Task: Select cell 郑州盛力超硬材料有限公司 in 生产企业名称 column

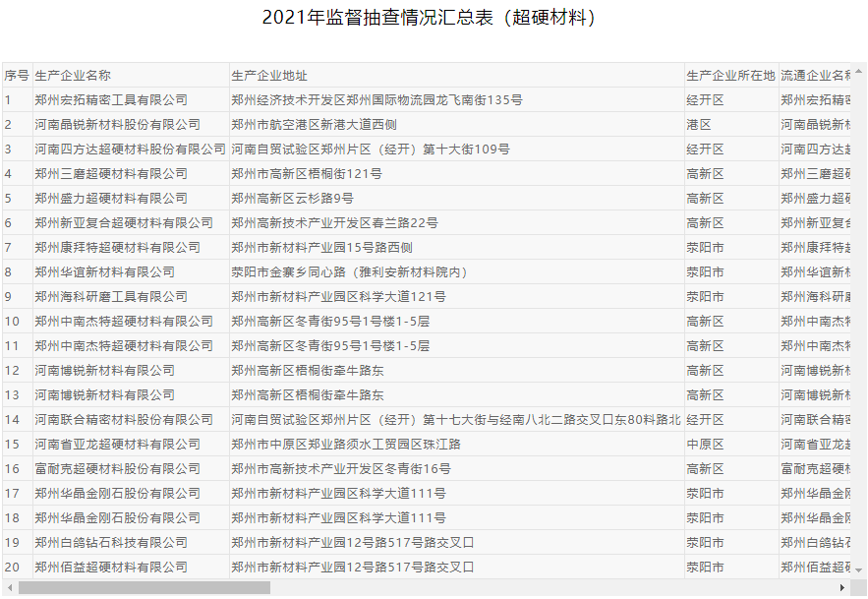Action: click(131, 199)
